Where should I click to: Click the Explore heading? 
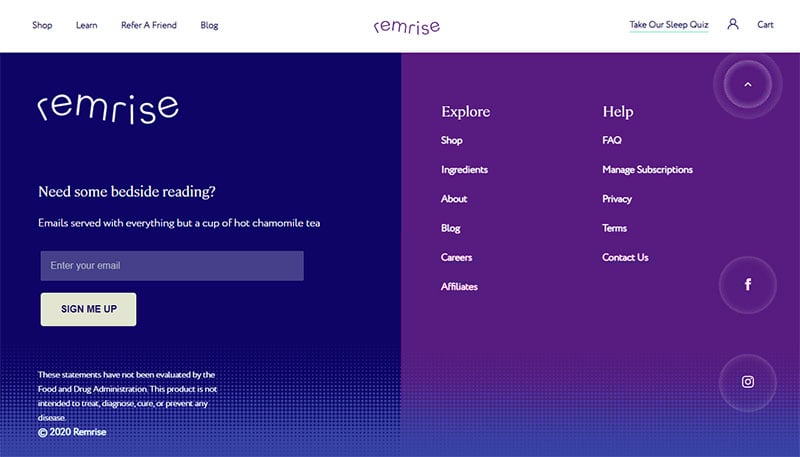(465, 112)
